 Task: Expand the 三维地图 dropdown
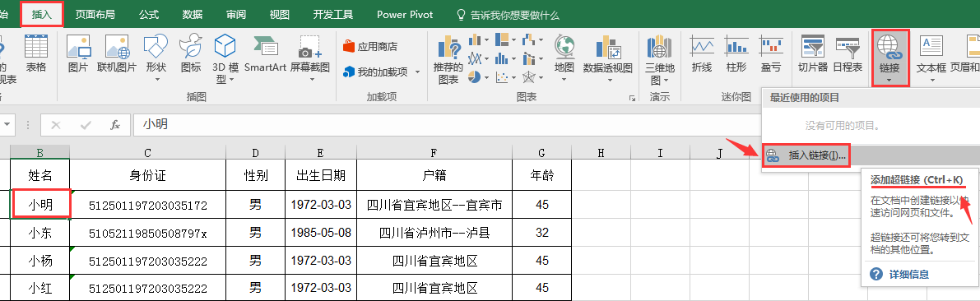666,81
